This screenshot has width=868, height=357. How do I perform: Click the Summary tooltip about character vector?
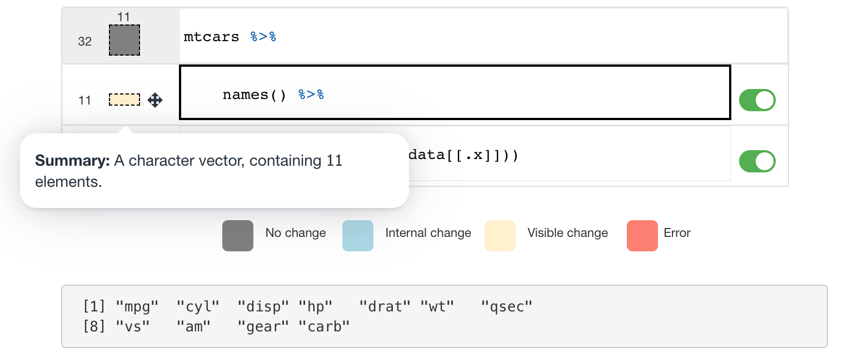coord(214,171)
